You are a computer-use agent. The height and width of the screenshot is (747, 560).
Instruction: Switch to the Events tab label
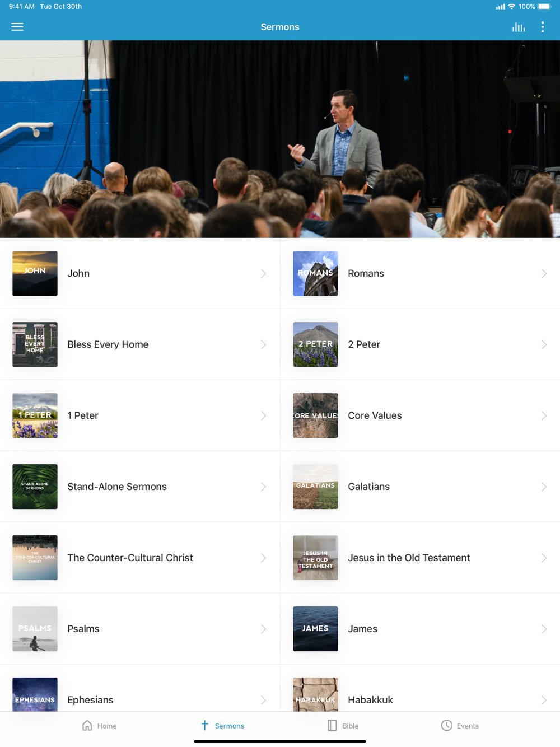468,726
